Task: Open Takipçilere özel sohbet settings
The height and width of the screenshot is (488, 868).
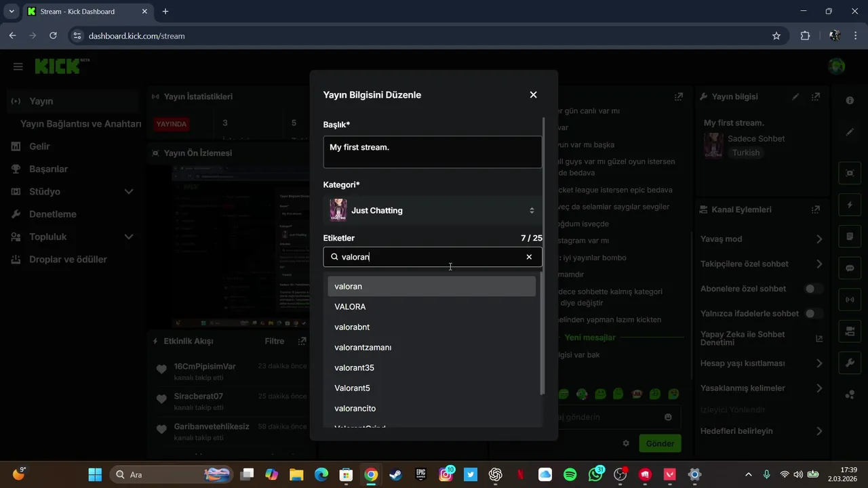Action: point(762,264)
